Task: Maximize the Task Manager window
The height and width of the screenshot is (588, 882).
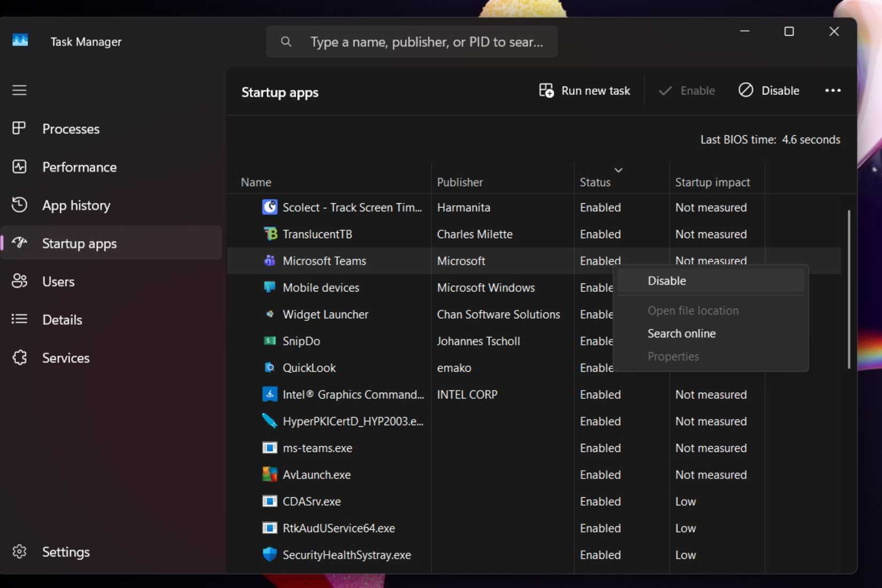Action: tap(789, 32)
